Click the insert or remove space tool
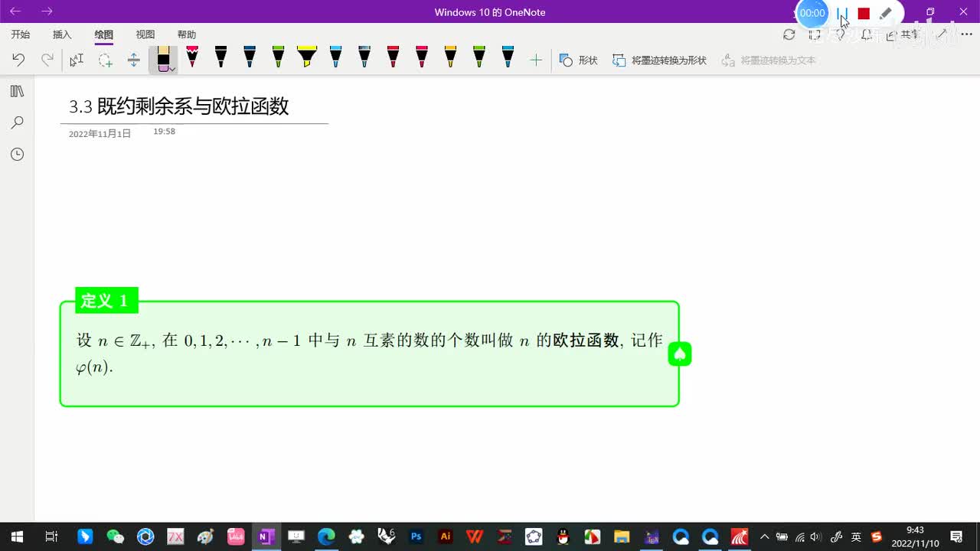 [133, 60]
